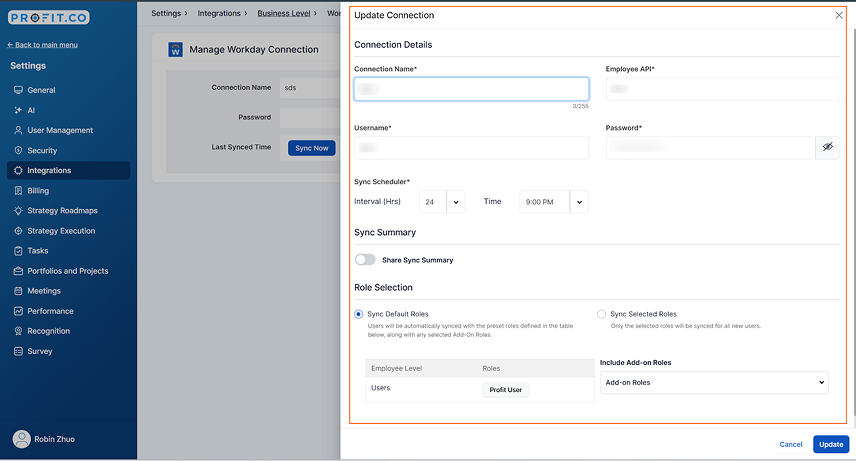Image resolution: width=856 pixels, height=461 pixels.
Task: Click Back to main menu link
Action: tap(42, 45)
